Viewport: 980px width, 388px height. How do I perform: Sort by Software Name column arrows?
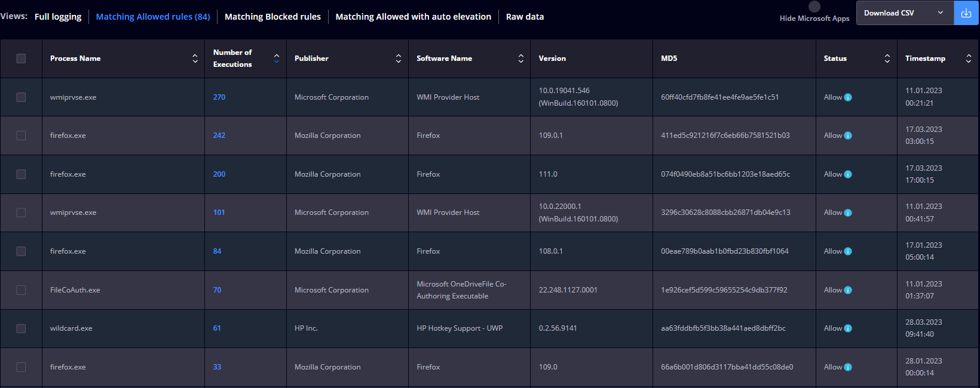(x=520, y=58)
